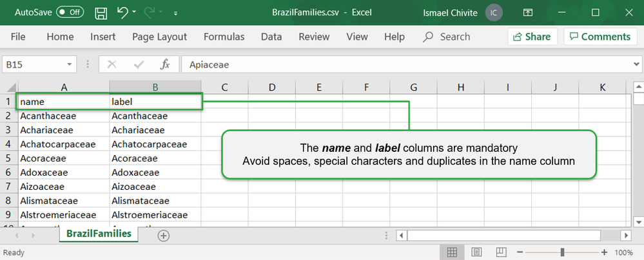644x260 pixels.
Task: Add a new sheet with plus icon
Action: point(164,236)
